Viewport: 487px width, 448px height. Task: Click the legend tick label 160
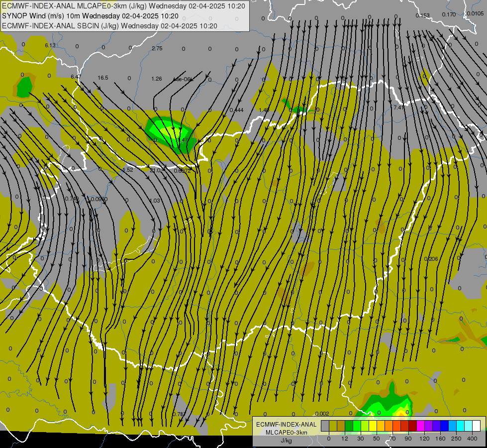[440, 439]
